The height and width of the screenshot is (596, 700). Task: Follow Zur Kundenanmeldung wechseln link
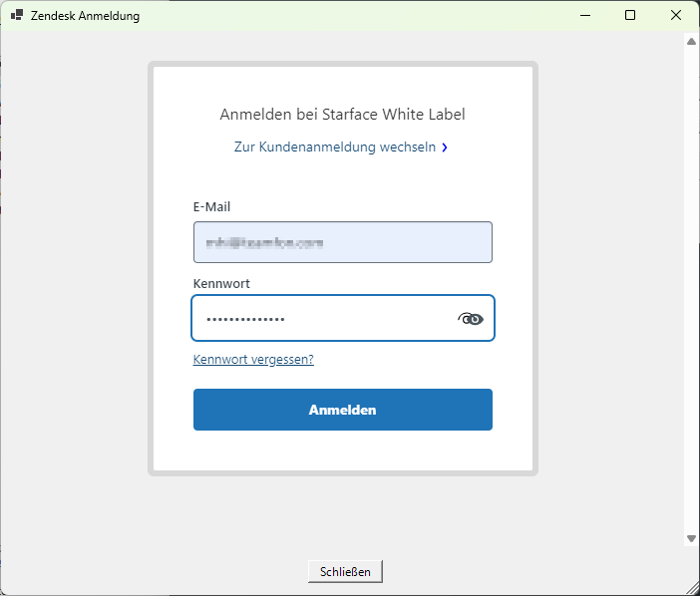pos(335,147)
